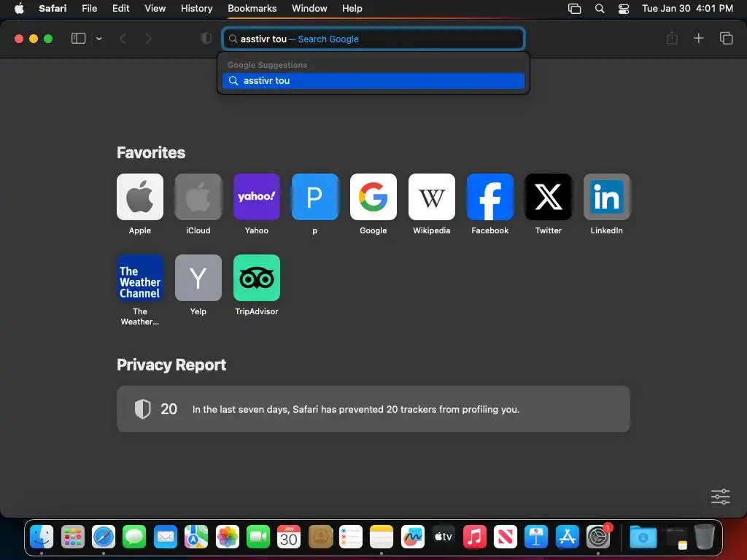Go forward with the forward arrow
747x560 pixels.
148,39
